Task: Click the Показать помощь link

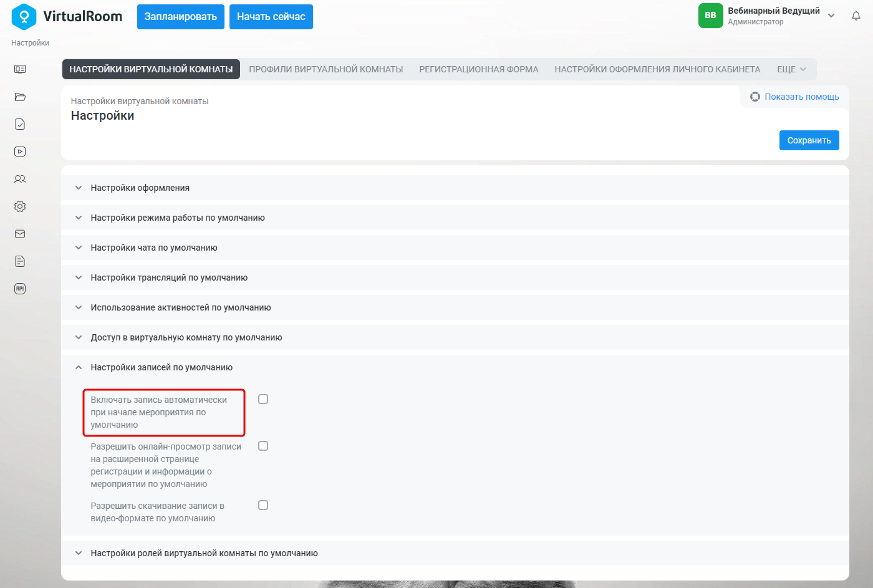Action: pyautogui.click(x=802, y=97)
